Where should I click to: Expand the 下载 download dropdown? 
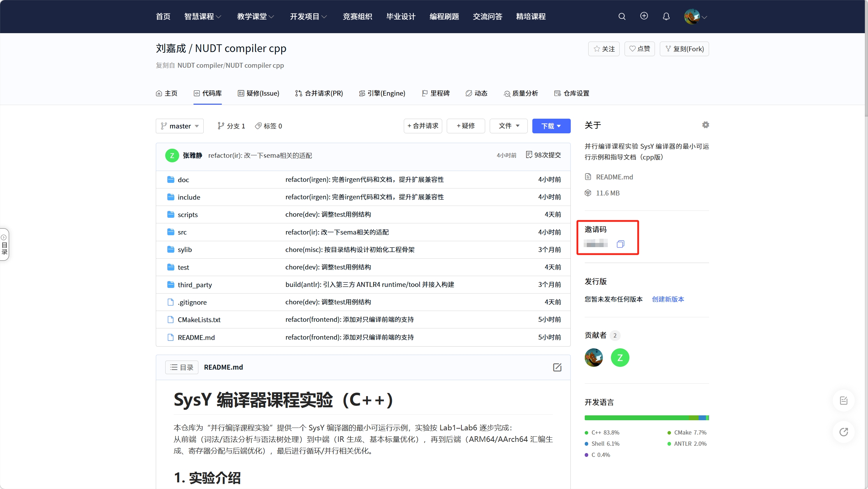[551, 126]
